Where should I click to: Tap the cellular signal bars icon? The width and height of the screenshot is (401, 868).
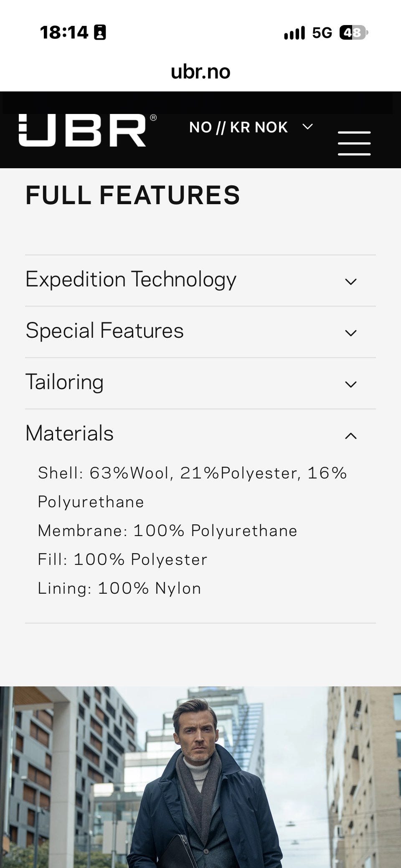[294, 33]
